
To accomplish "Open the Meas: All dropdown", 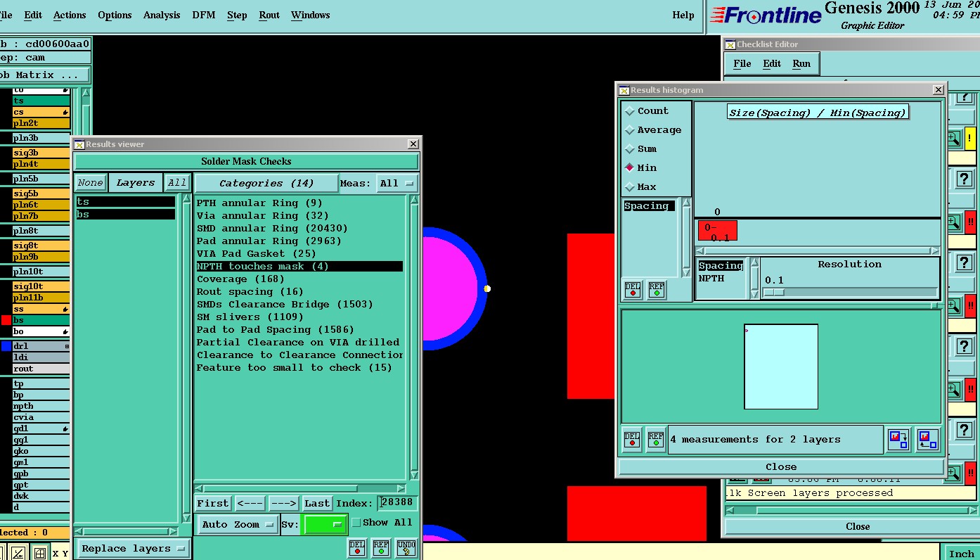I will 396,184.
